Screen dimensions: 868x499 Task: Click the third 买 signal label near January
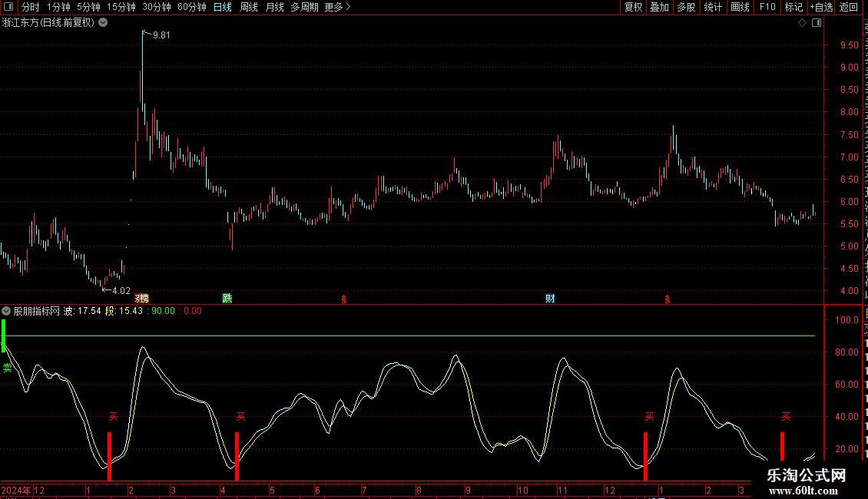tap(649, 417)
